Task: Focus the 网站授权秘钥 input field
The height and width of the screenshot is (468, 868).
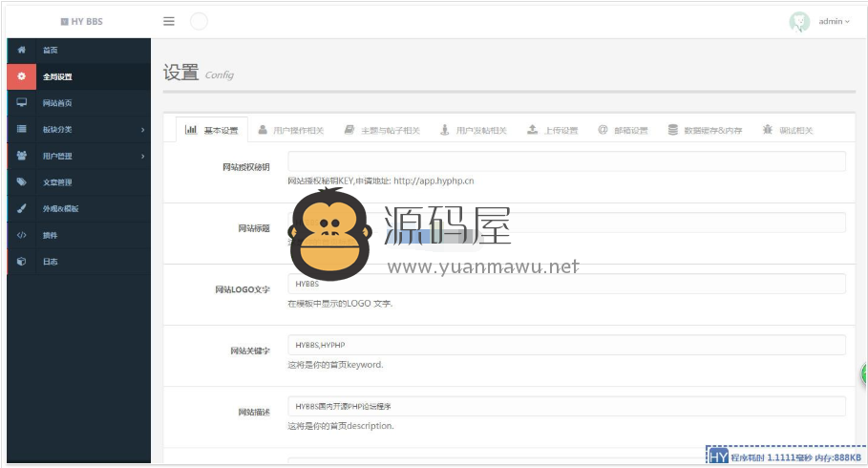Action: click(566, 161)
